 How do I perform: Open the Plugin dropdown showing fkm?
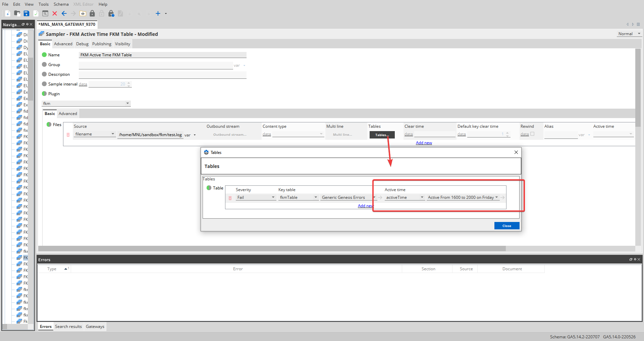click(x=127, y=103)
